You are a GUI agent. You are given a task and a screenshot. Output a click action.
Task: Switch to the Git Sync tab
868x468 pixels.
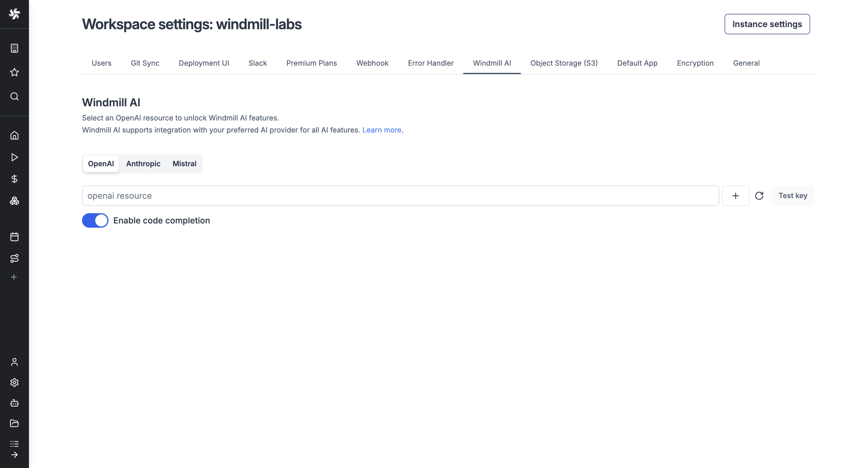145,63
